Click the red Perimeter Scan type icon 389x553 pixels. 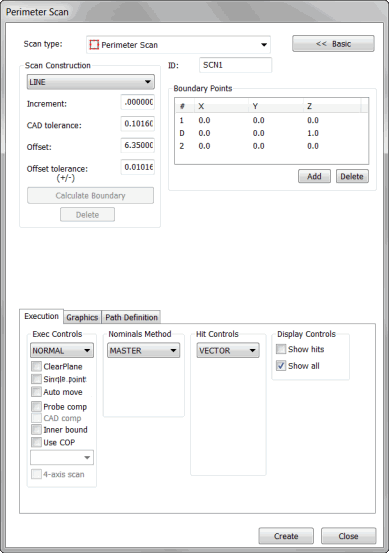click(94, 45)
